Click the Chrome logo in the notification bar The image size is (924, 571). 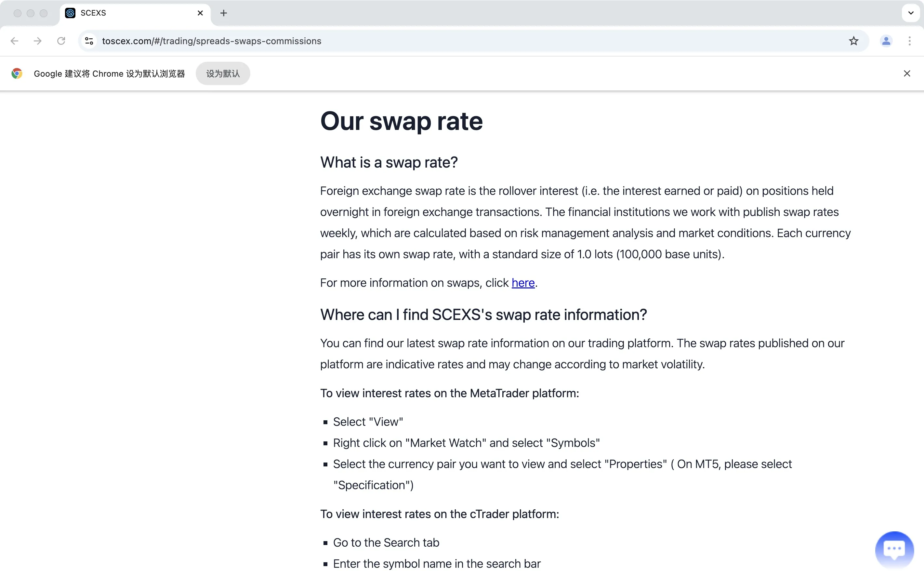[x=17, y=74]
